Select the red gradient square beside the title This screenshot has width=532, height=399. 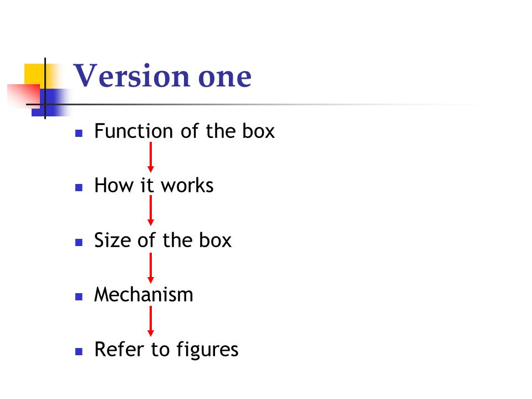click(23, 96)
